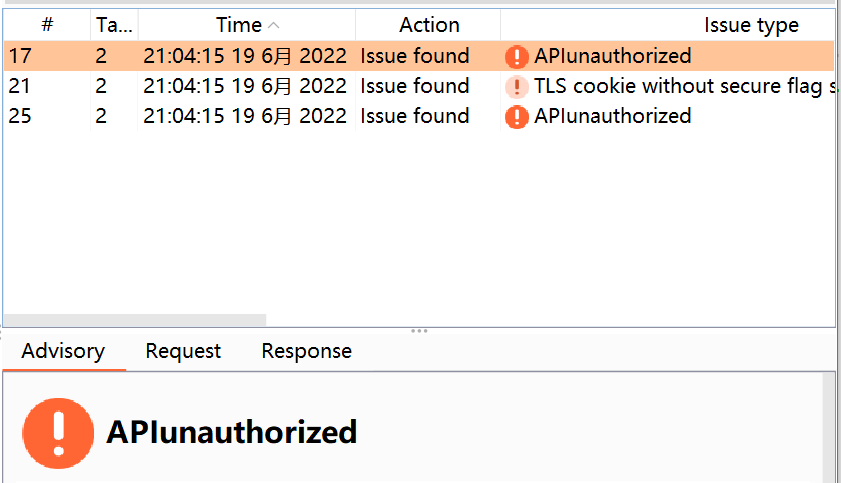Click the red severity icon in row 25
841x483 pixels.
(517, 116)
